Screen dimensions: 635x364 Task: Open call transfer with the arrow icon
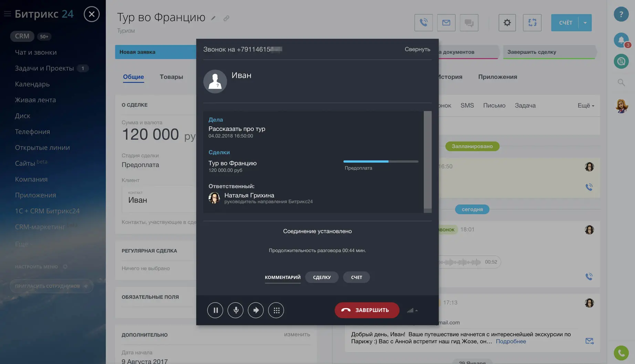[256, 310]
